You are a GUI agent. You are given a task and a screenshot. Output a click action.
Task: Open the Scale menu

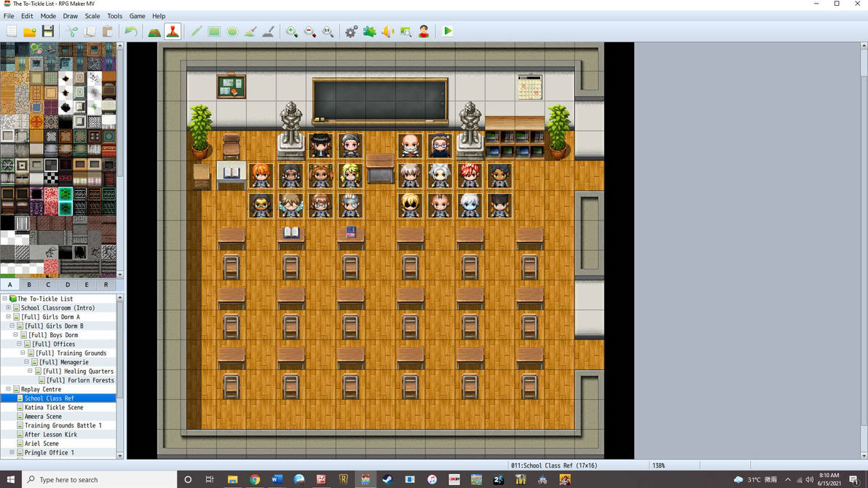[x=92, y=16]
